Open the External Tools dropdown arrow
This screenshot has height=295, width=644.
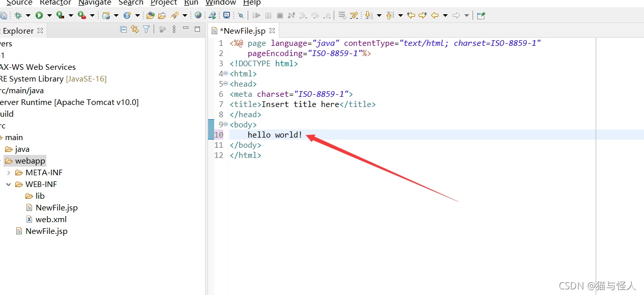[x=92, y=16]
